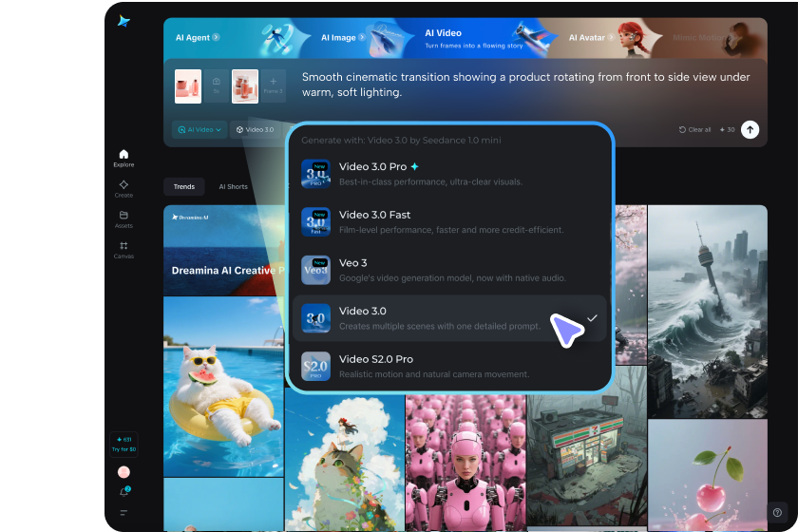The height and width of the screenshot is (532, 798).
Task: Click the S2.0 Pro model icon
Action: tap(315, 367)
